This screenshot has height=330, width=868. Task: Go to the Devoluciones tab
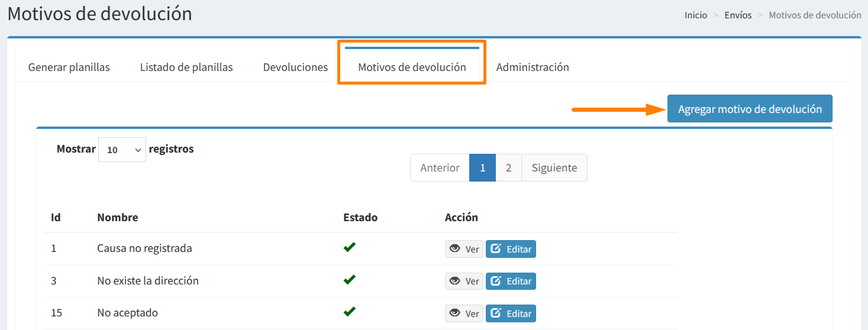point(295,67)
